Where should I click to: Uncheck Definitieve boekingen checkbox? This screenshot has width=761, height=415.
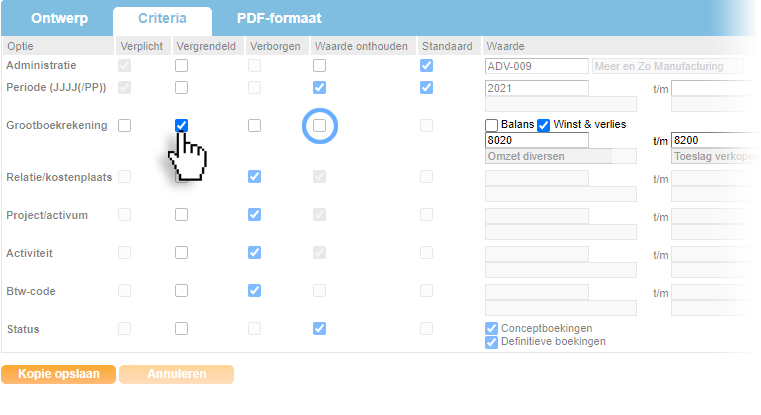[492, 342]
